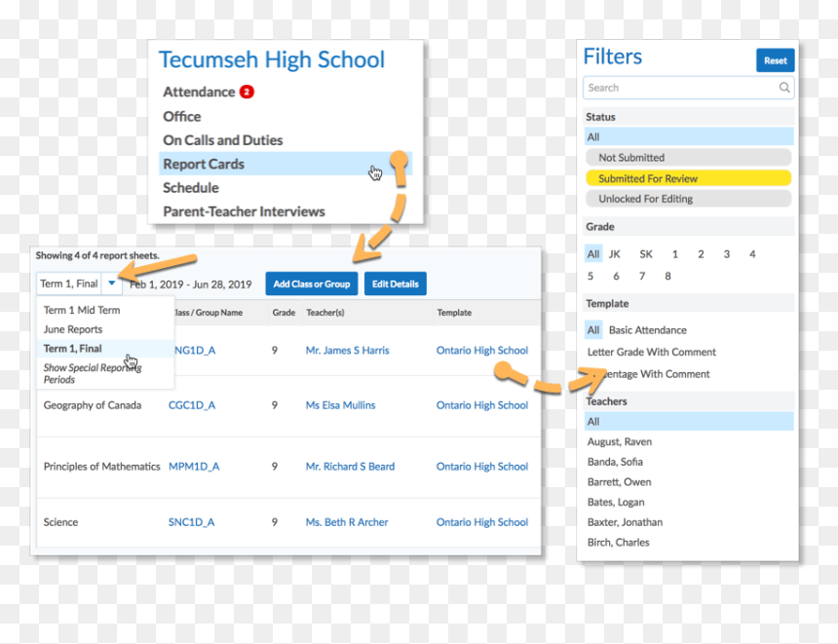Open class link CGC1D_A
The height and width of the screenshot is (644, 838).
click(x=192, y=405)
